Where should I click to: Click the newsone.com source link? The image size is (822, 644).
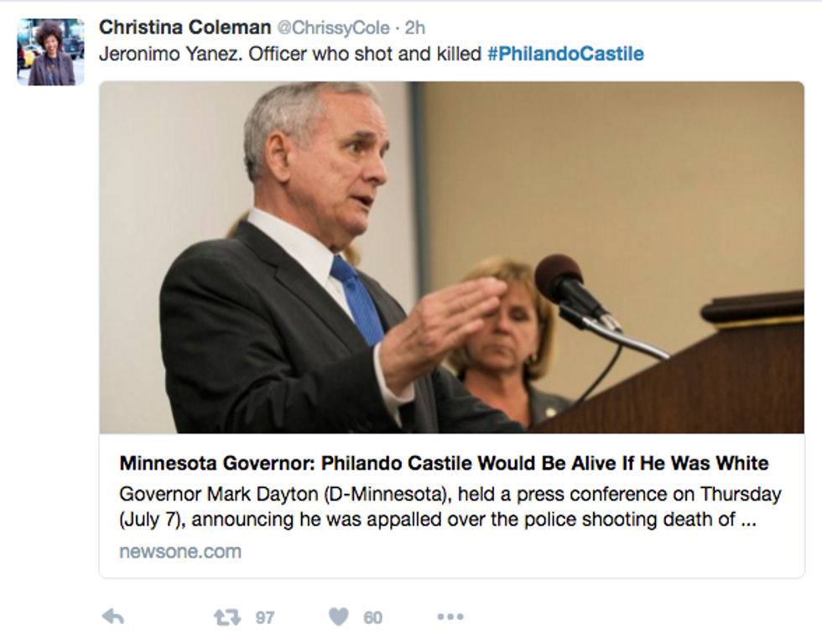pos(180,552)
